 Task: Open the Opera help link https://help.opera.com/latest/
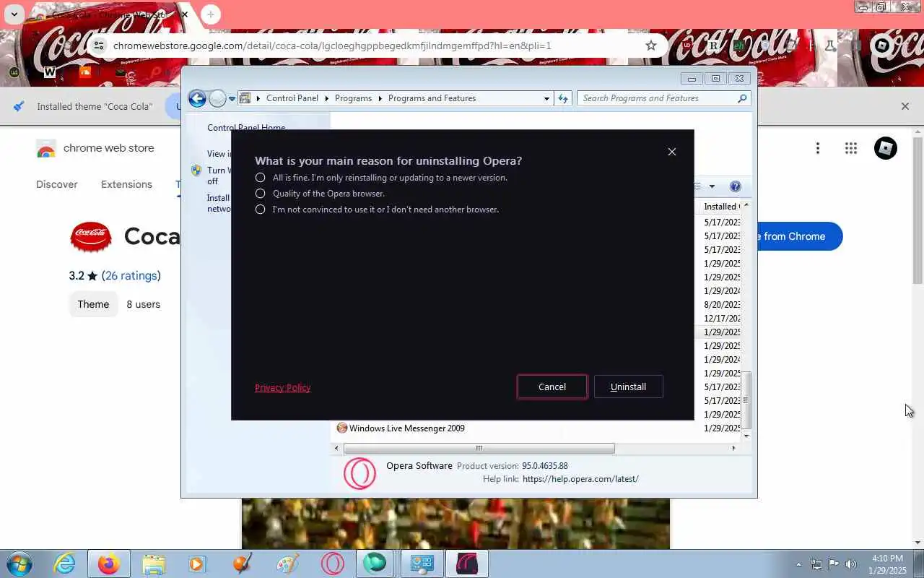coord(580,479)
